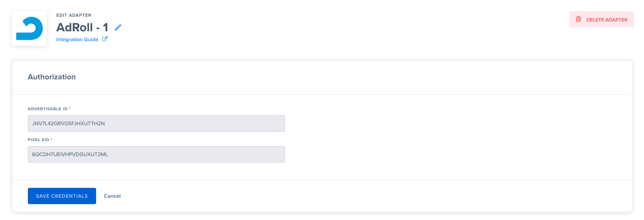Click the Advertisable ID field label

tap(48, 109)
